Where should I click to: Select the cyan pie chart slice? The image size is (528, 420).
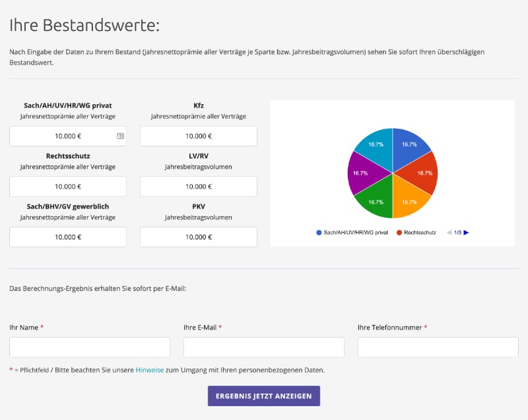tap(376, 148)
